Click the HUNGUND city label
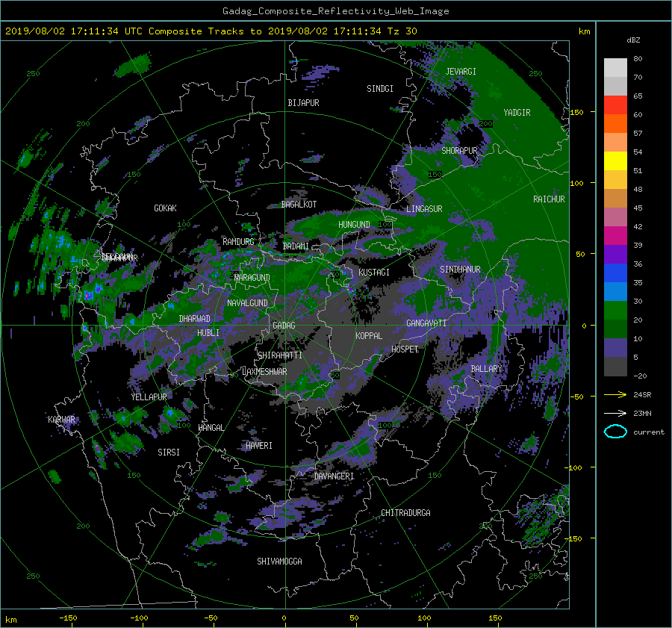 pos(354,225)
